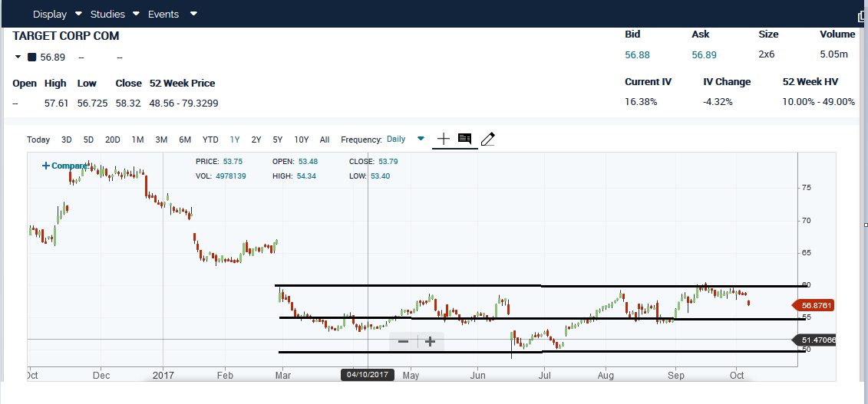The width and height of the screenshot is (868, 404).
Task: Click the Close value 58.32
Action: (x=128, y=103)
